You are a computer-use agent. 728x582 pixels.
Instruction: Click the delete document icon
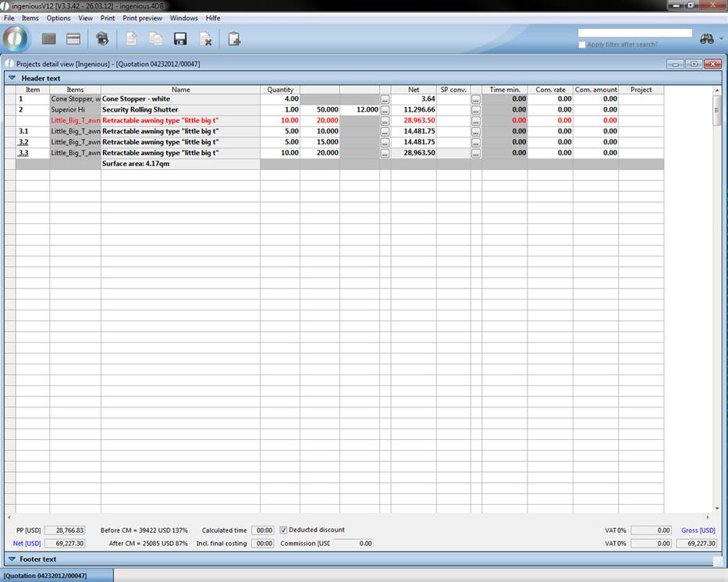click(205, 39)
